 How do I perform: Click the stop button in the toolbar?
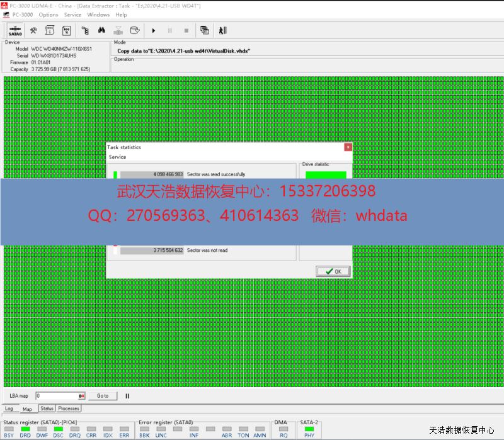[186, 30]
